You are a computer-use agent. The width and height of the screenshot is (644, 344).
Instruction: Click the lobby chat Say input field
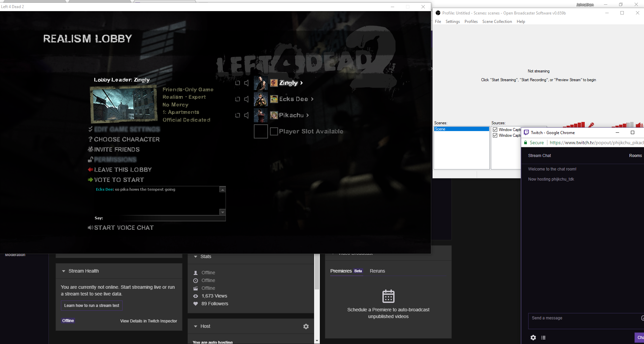coord(165,218)
